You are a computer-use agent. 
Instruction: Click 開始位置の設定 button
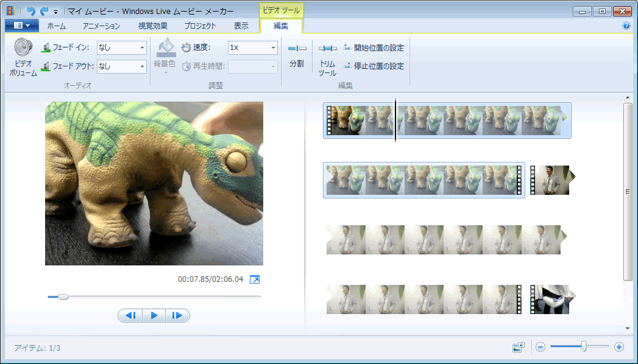(x=374, y=47)
